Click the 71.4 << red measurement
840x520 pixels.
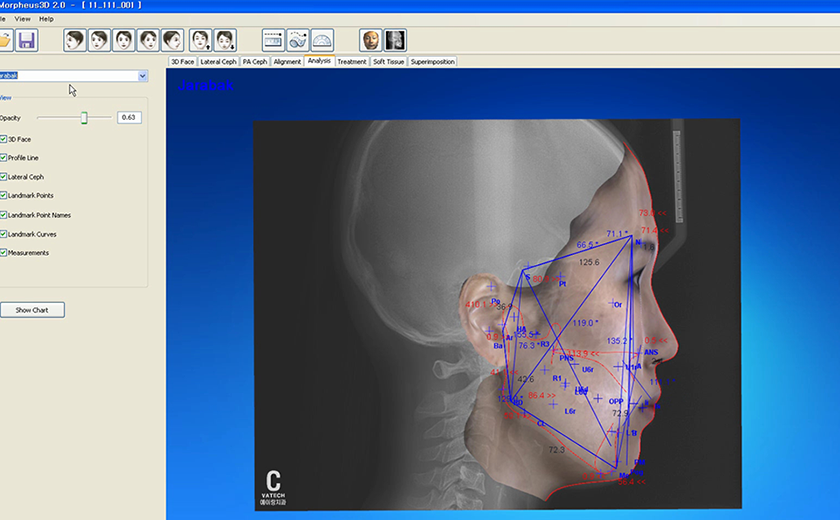tap(655, 230)
